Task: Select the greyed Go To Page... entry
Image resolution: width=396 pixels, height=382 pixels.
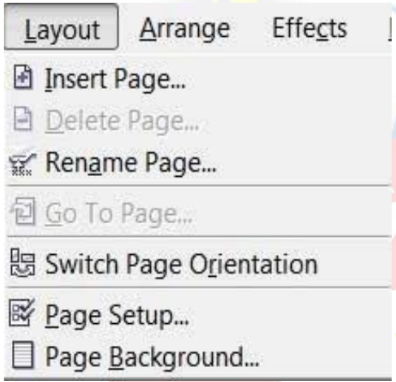Action: 199,212
